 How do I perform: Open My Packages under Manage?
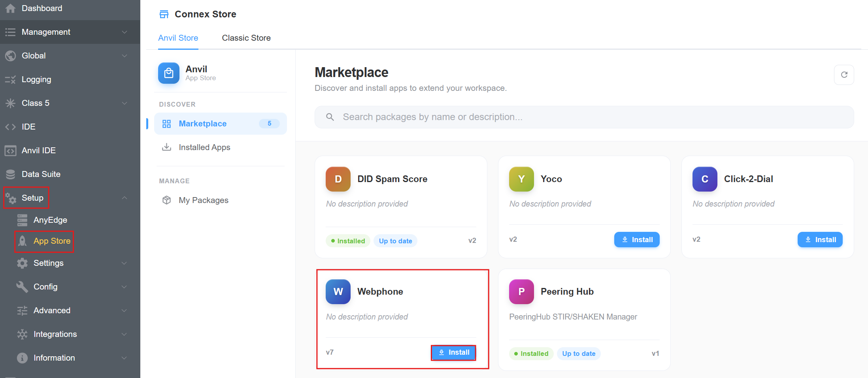[221, 200]
